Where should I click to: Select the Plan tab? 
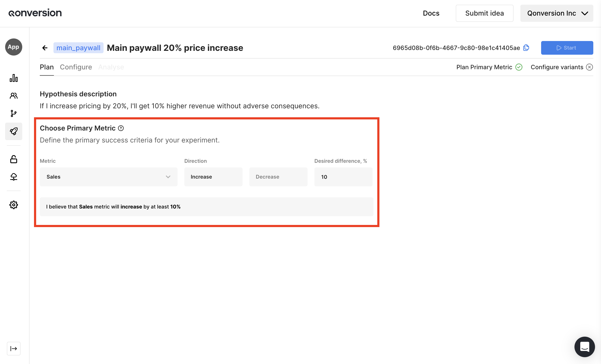[x=47, y=67]
